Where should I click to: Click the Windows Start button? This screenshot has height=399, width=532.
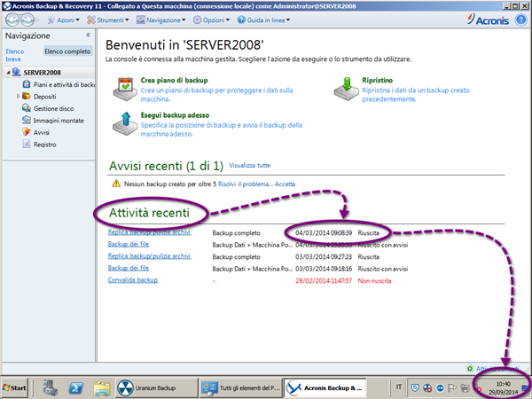[14, 387]
